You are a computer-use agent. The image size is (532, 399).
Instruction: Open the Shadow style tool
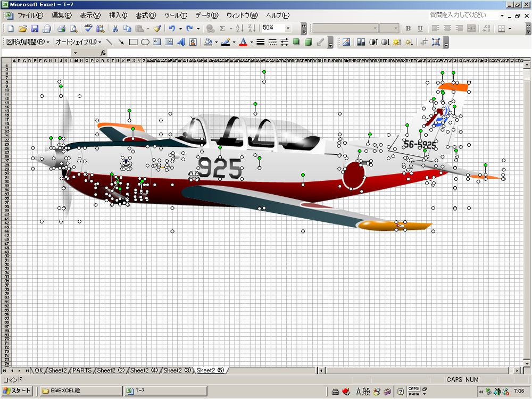[296, 41]
